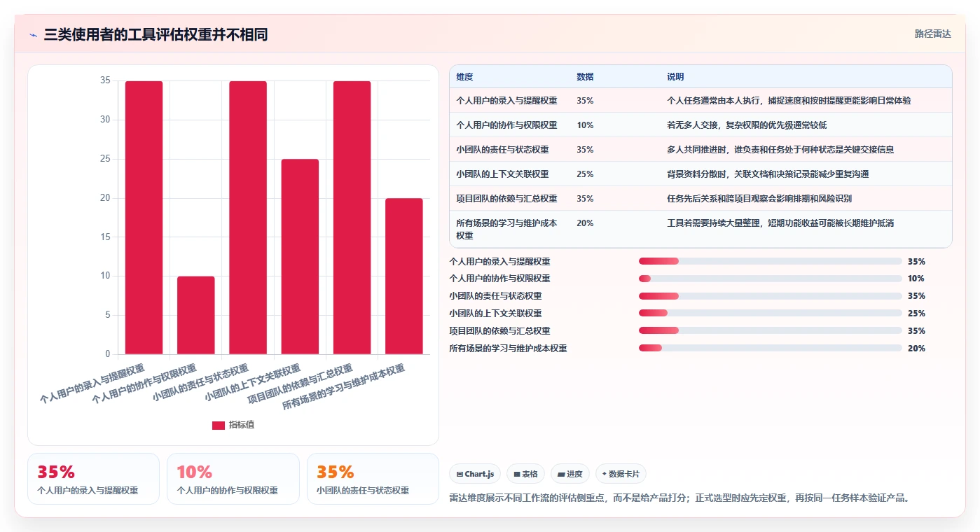Click the chart bar for 个人用户的协作与权限权重
980x532 pixels.
(196, 315)
